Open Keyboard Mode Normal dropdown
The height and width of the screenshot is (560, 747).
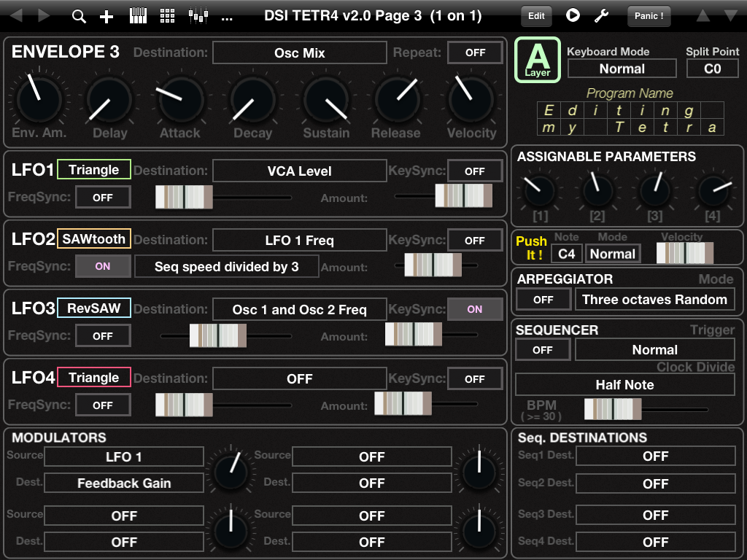(622, 69)
